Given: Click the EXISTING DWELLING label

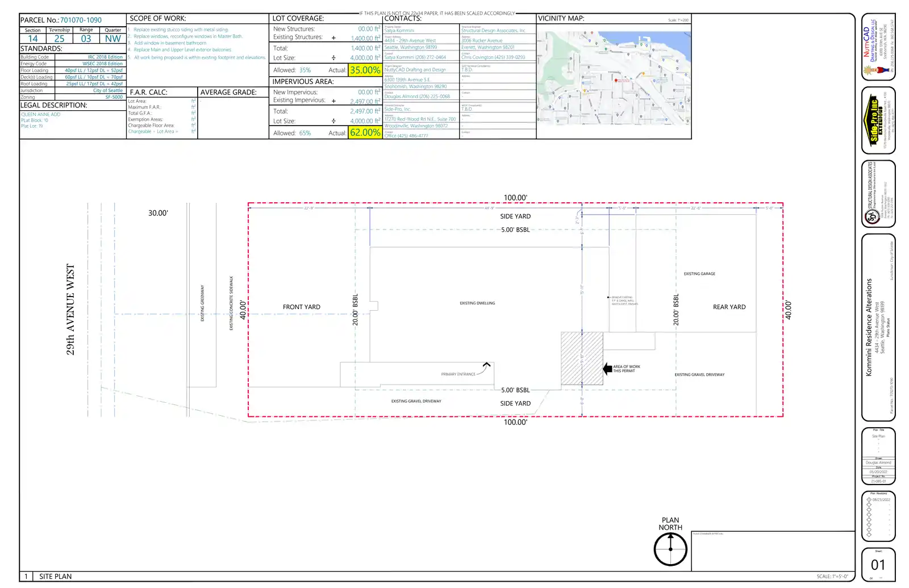Looking at the screenshot, I should point(477,303).
